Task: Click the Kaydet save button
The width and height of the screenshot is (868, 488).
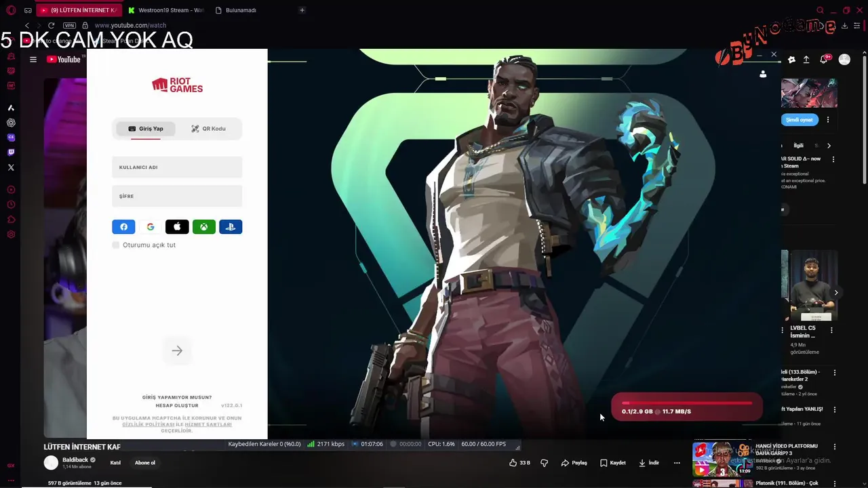Action: coord(613,463)
